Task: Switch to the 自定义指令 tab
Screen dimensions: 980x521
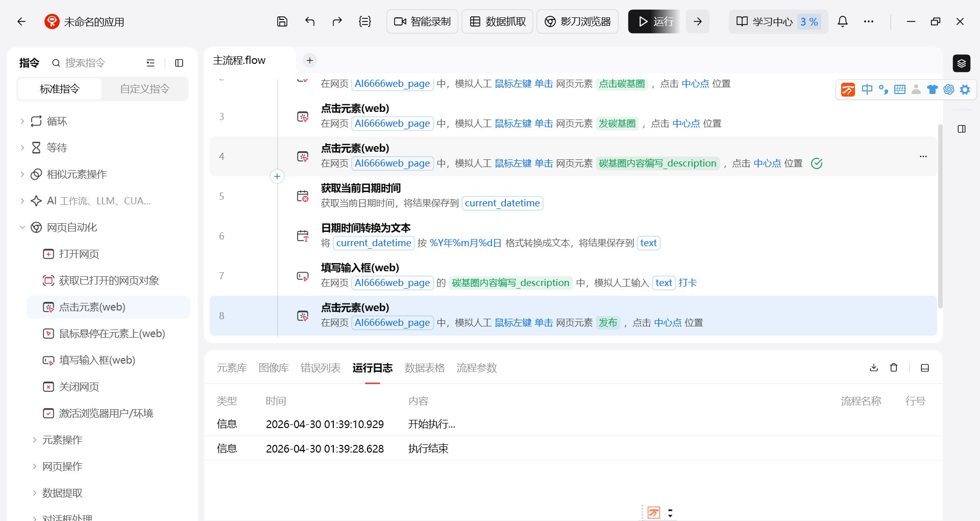Action: tap(144, 89)
